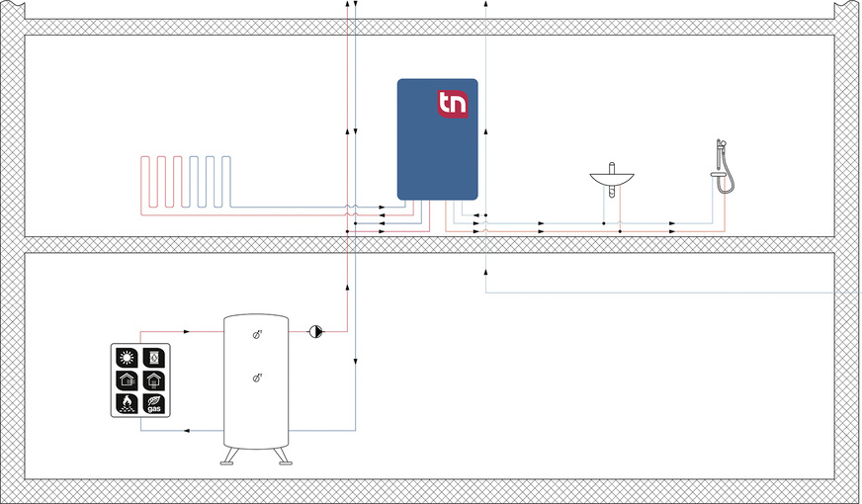Click the washbasin sink symbol
The height and width of the screenshot is (504, 862).
coord(611,179)
